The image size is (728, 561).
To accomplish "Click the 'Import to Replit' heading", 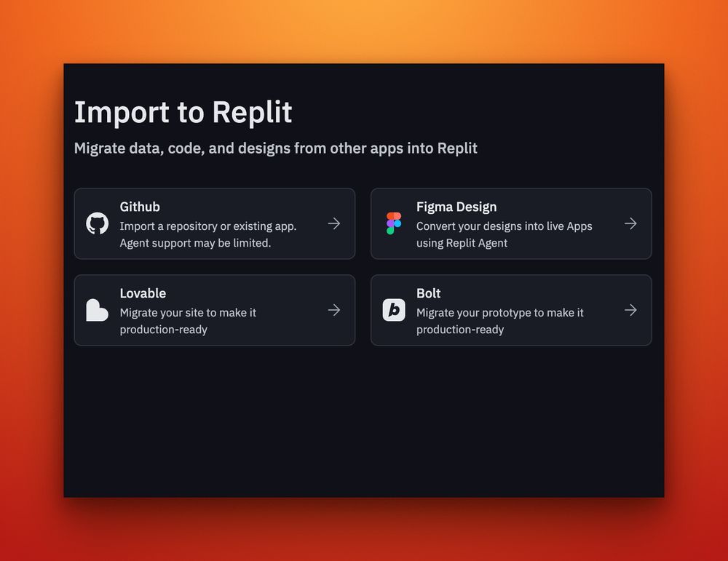I will point(183,112).
